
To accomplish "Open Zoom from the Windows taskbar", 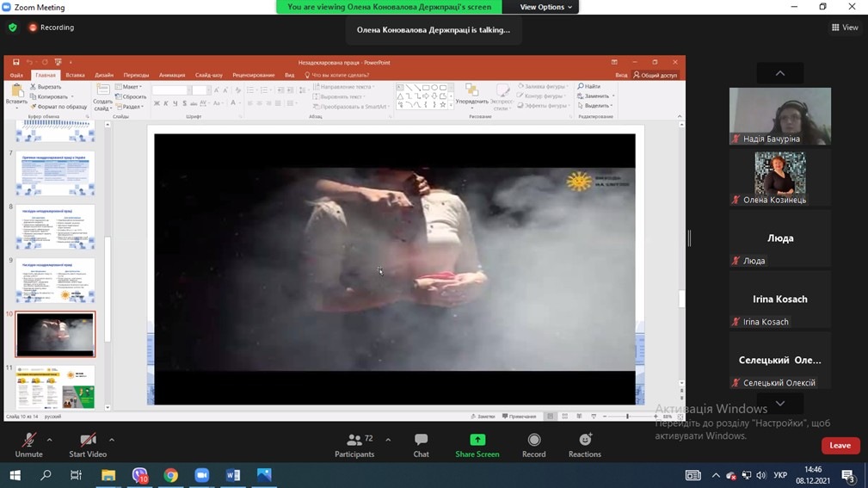I will coord(202,475).
